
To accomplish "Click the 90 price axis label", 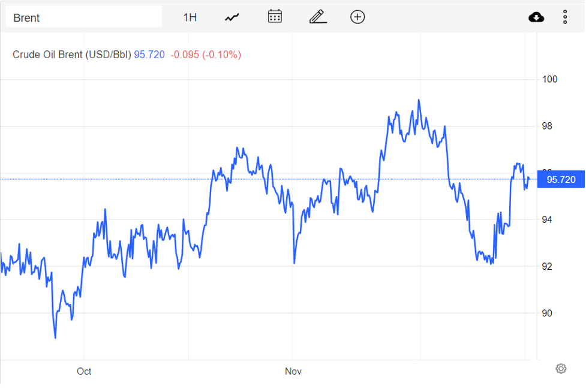I will point(548,313).
